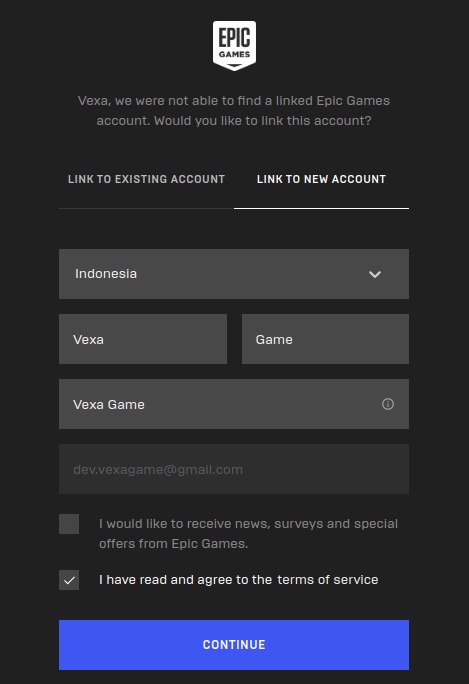Open the terms of service link
Viewport: 469px width, 684px height.
pyautogui.click(x=328, y=580)
